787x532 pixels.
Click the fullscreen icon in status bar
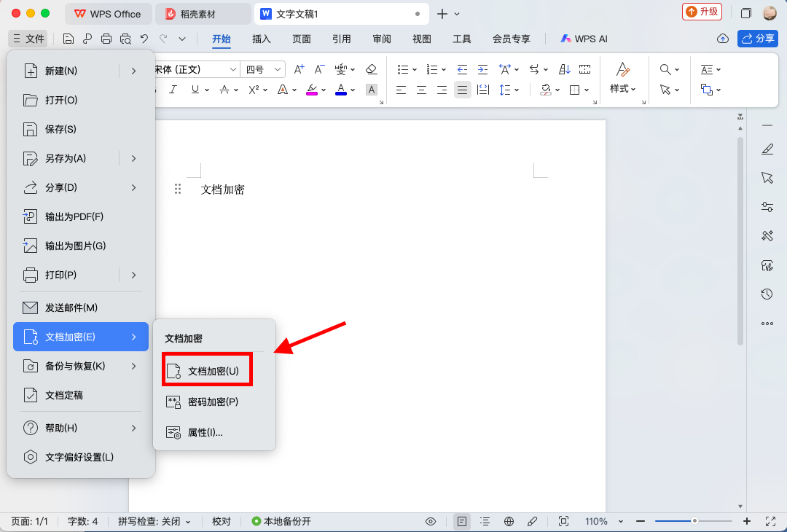(x=771, y=521)
